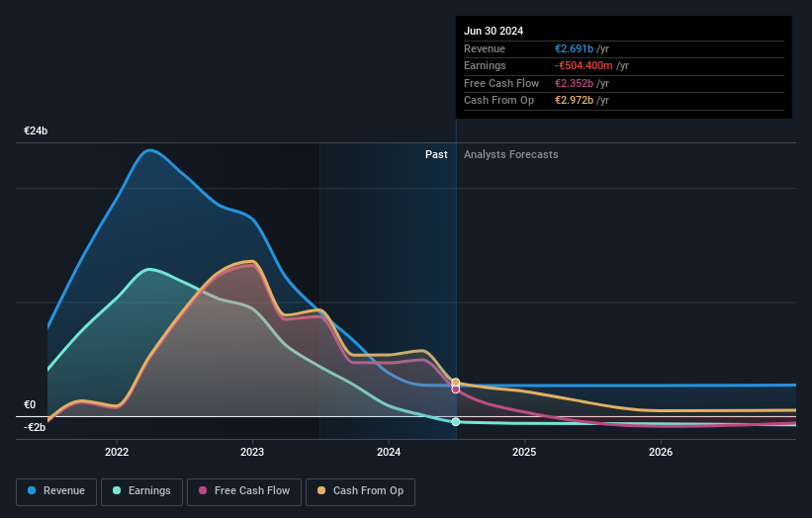Click the 2025 x-axis label

pos(524,453)
